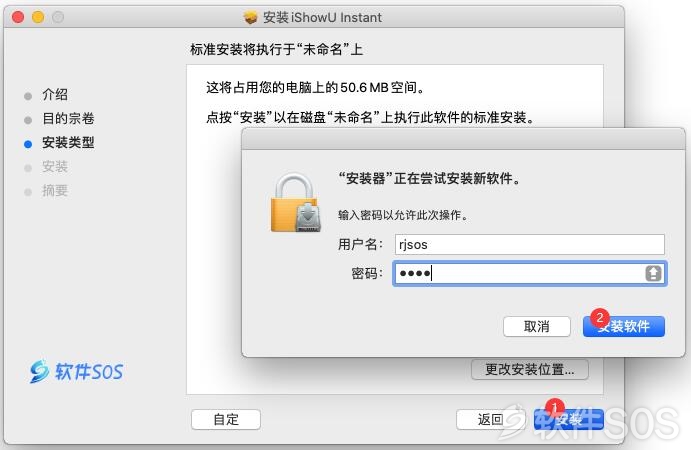This screenshot has width=691, height=450.
Task: Focus the 密码 password field
Action: (x=530, y=273)
